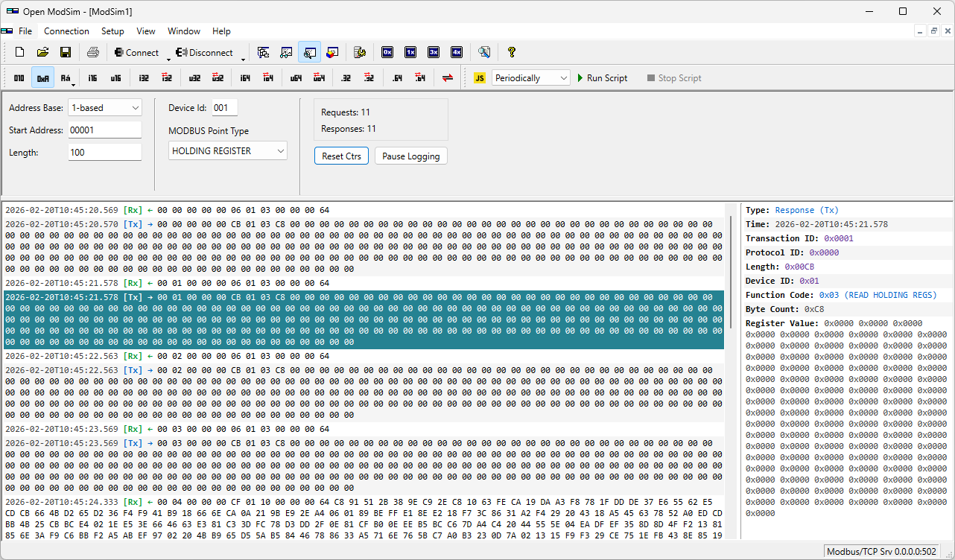Click the Help question mark icon
The width and height of the screenshot is (955, 560).
coord(512,52)
